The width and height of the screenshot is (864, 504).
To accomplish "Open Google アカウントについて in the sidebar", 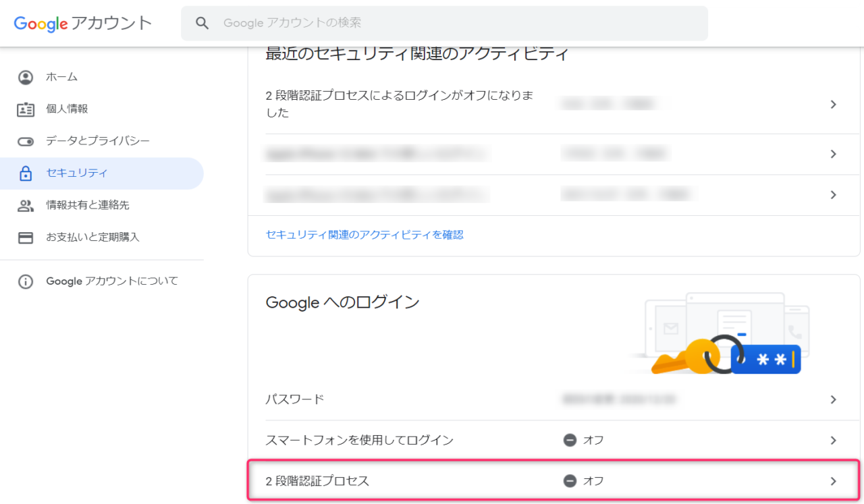I will pos(101,281).
